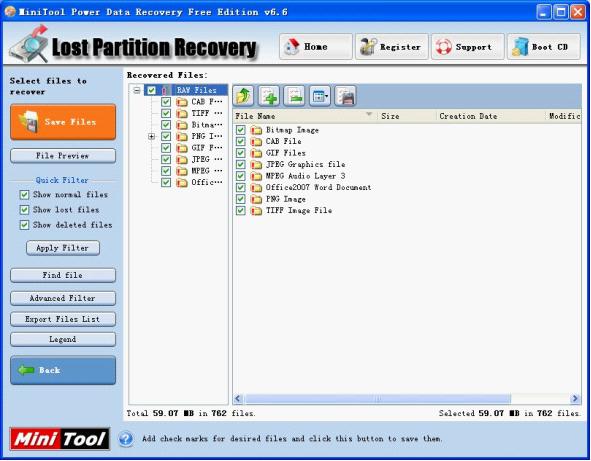Image resolution: width=591 pixels, height=461 pixels.
Task: Select the Offic... tree item
Action: click(207, 182)
